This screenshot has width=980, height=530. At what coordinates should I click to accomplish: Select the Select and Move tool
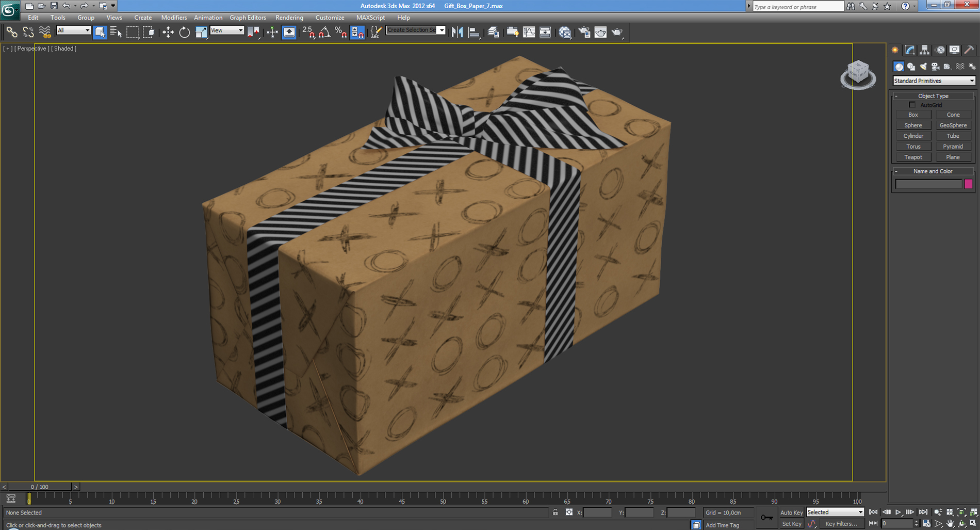click(x=167, y=32)
